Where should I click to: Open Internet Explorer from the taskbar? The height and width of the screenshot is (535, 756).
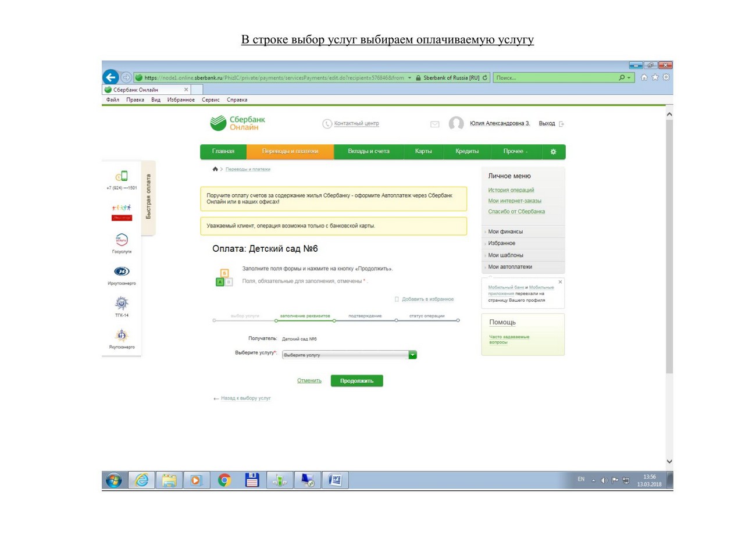click(x=142, y=480)
